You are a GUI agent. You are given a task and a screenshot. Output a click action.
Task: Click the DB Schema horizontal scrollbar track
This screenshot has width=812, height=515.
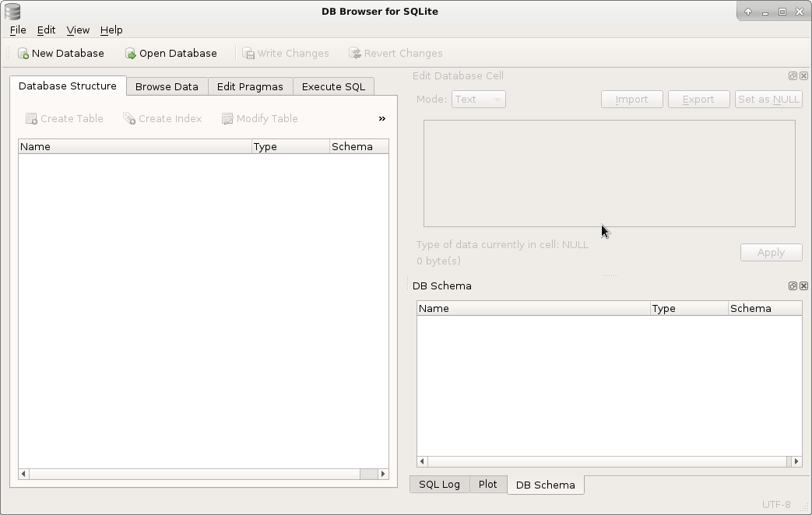610,461
